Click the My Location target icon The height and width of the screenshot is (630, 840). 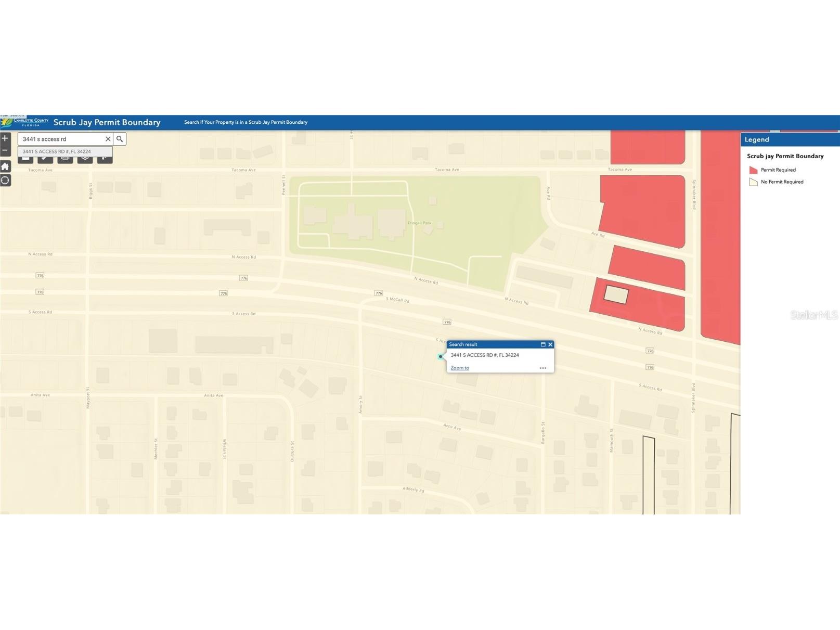pyautogui.click(x=5, y=181)
